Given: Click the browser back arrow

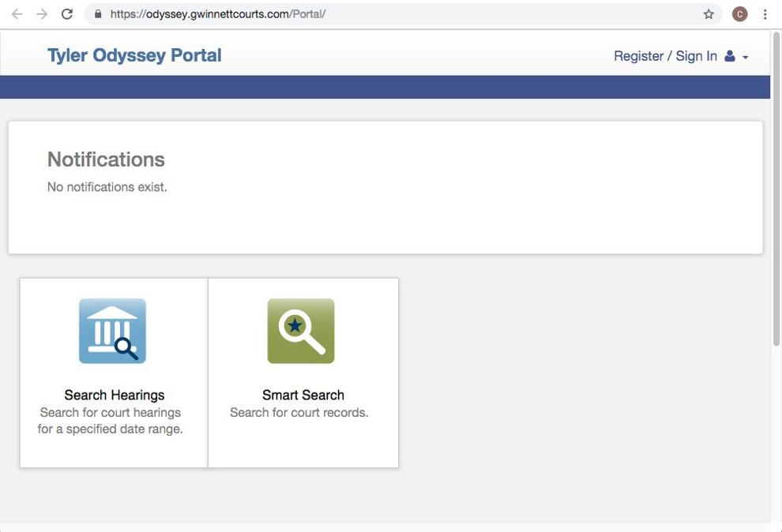Looking at the screenshot, I should pyautogui.click(x=17, y=14).
